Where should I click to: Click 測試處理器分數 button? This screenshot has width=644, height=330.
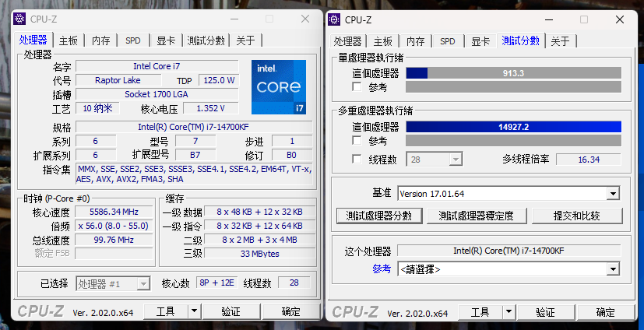pos(379,216)
